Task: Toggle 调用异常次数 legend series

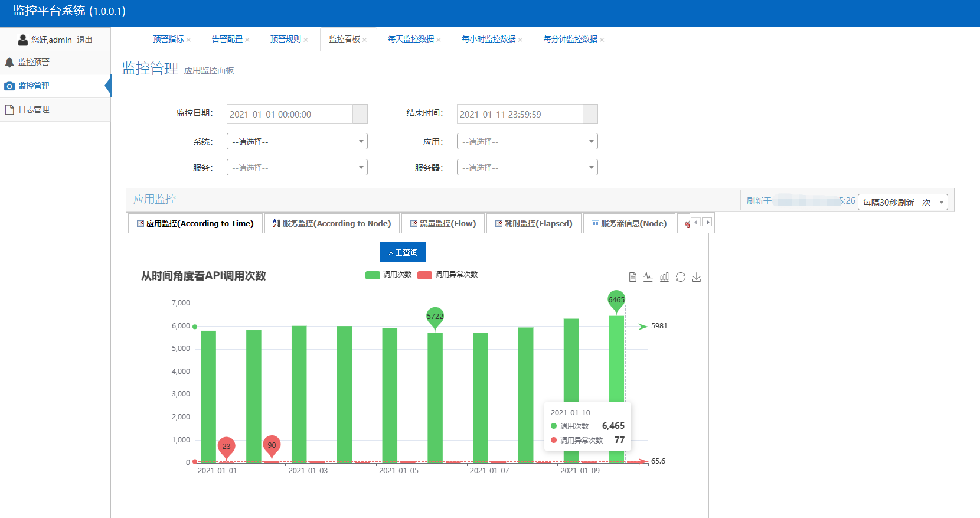Action: pyautogui.click(x=447, y=275)
